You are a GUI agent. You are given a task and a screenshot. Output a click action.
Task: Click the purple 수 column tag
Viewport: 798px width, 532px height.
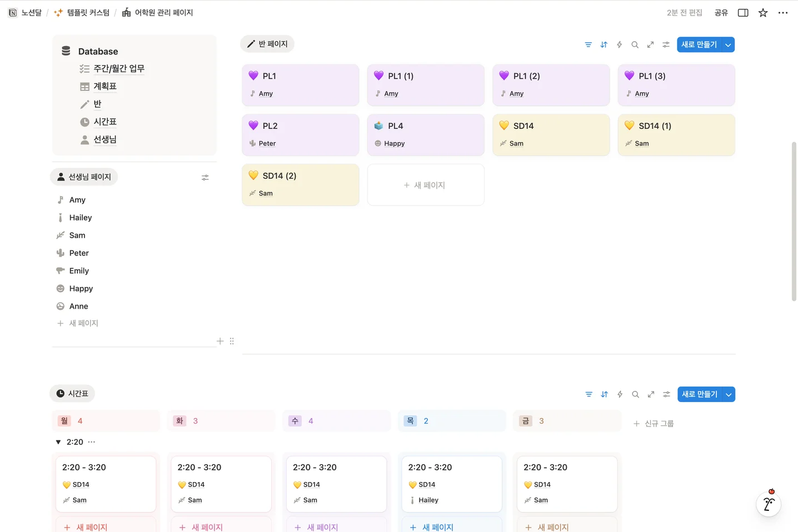point(295,421)
